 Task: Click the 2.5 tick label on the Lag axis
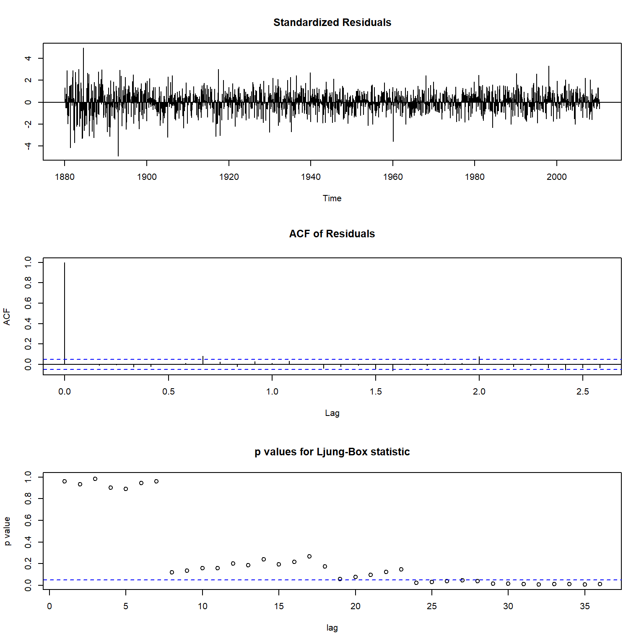[583, 392]
